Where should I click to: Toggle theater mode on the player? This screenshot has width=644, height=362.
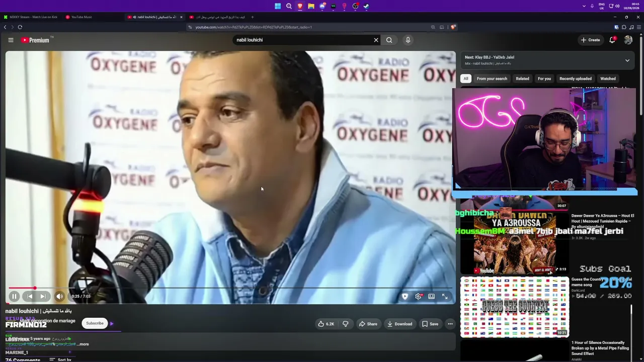pyautogui.click(x=431, y=296)
